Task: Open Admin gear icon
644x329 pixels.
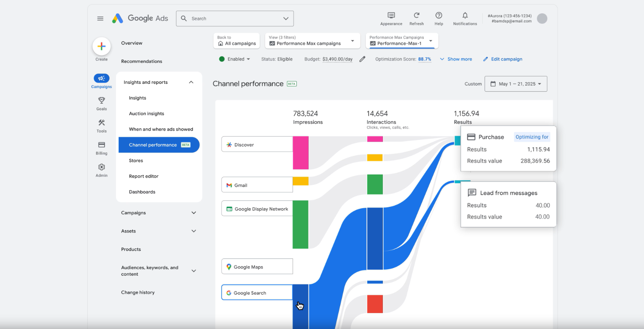Action: pos(102,167)
